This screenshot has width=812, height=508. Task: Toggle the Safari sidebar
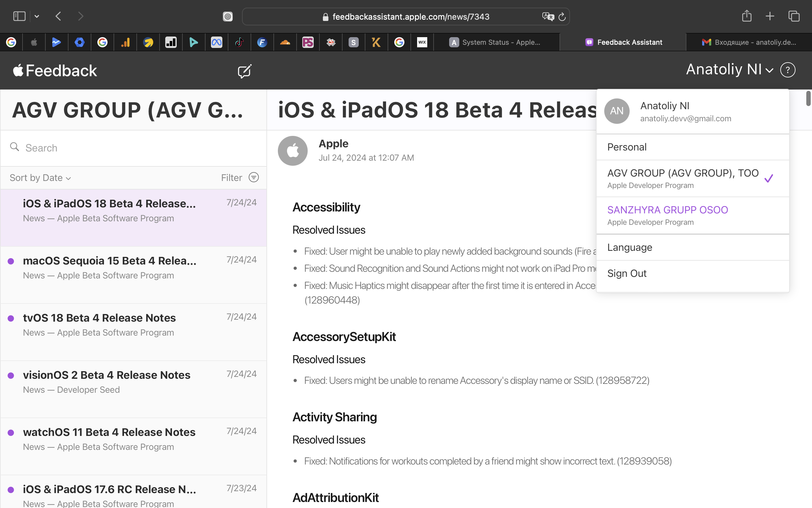(19, 16)
